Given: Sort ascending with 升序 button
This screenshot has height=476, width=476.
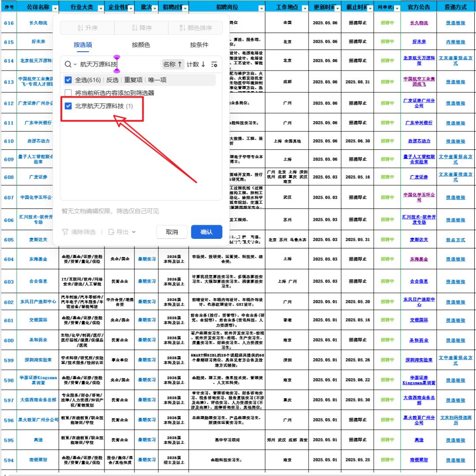Looking at the screenshot, I should (87, 28).
